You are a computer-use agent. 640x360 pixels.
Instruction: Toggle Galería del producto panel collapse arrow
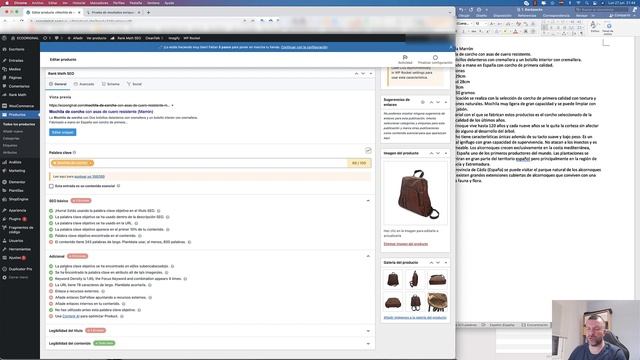click(446, 262)
